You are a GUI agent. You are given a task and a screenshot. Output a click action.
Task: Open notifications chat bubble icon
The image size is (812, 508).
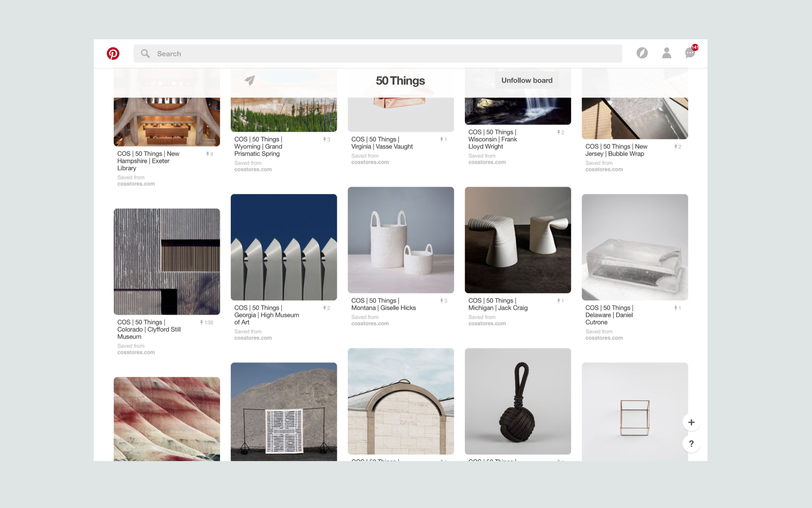click(690, 53)
